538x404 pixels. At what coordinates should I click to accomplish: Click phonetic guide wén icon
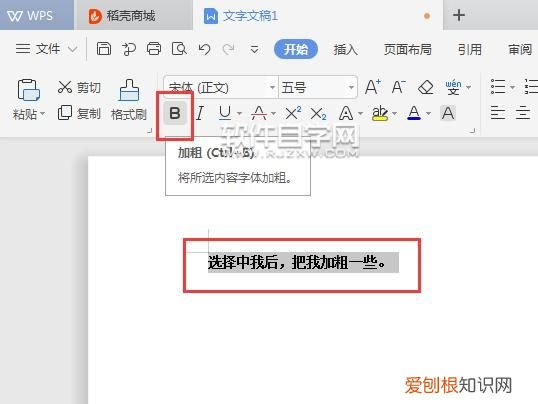[453, 87]
